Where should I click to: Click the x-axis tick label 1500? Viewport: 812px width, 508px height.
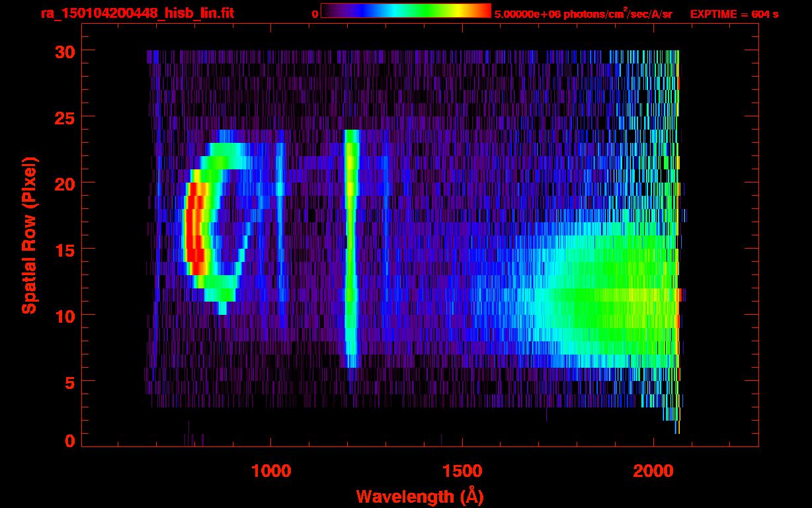[x=462, y=471]
